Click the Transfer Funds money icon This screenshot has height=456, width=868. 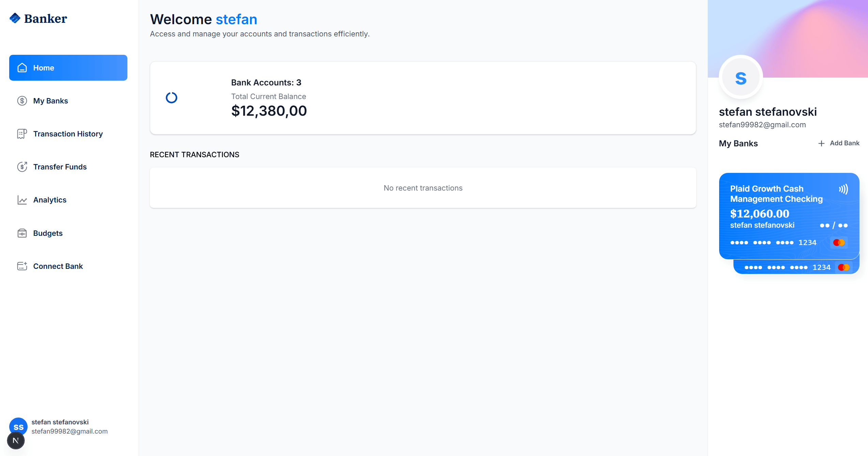[22, 167]
